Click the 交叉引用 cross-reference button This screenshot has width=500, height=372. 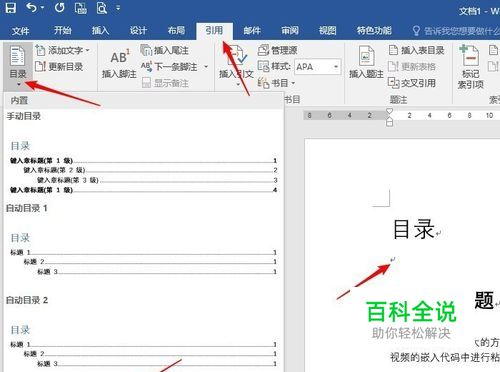[412, 83]
